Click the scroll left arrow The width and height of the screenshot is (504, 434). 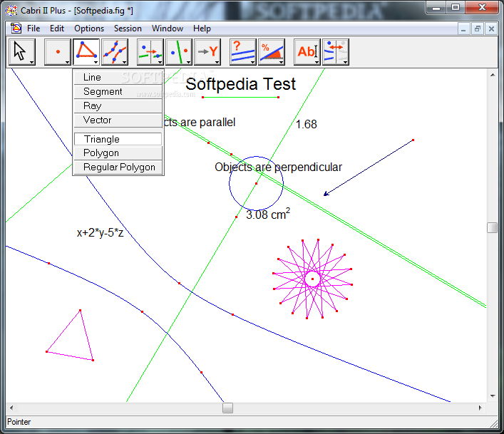[11, 408]
